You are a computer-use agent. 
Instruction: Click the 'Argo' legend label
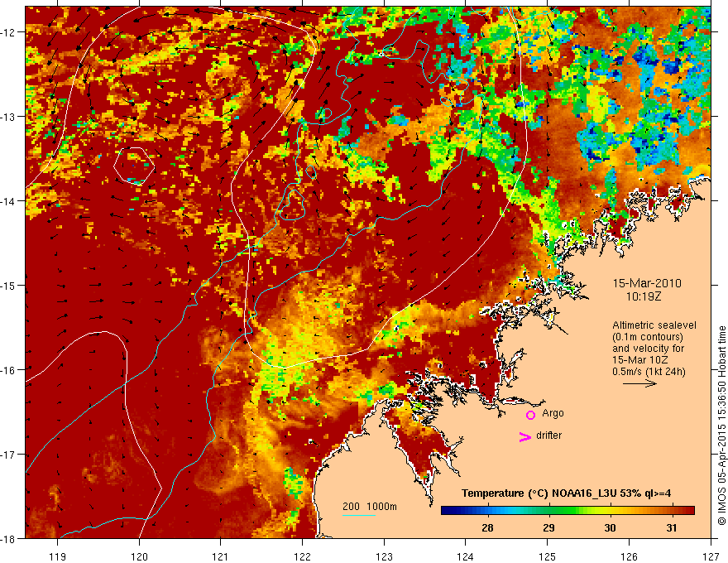pyautogui.click(x=553, y=413)
